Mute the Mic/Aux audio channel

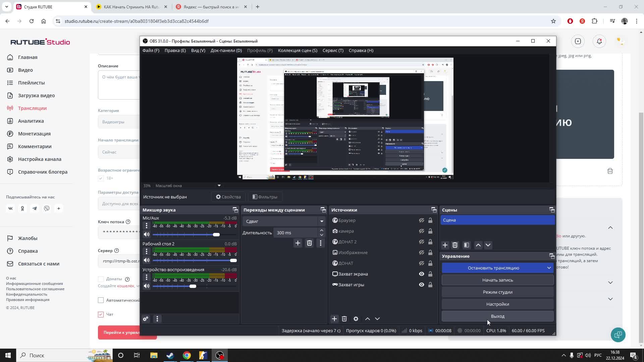(x=147, y=235)
